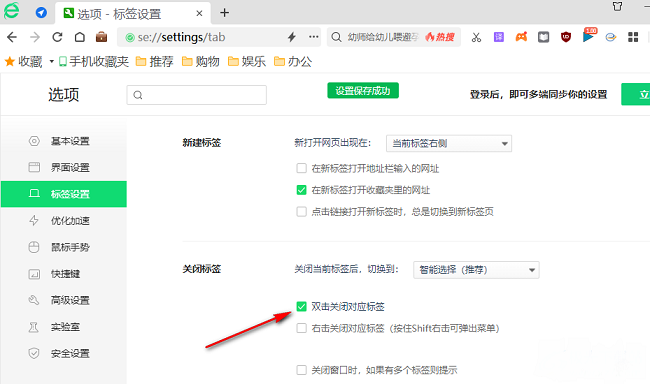Click the 360 browser logo icon

pyautogui.click(x=11, y=10)
